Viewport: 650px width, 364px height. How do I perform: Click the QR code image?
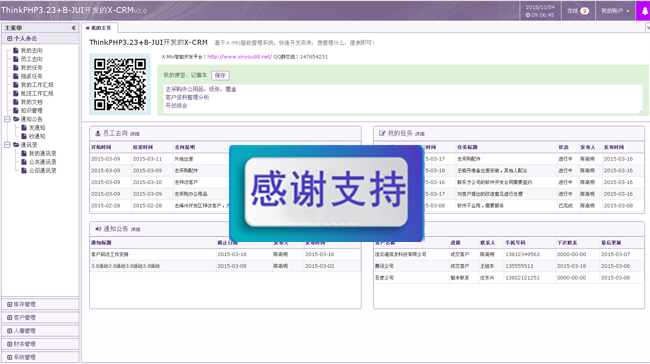tap(120, 84)
